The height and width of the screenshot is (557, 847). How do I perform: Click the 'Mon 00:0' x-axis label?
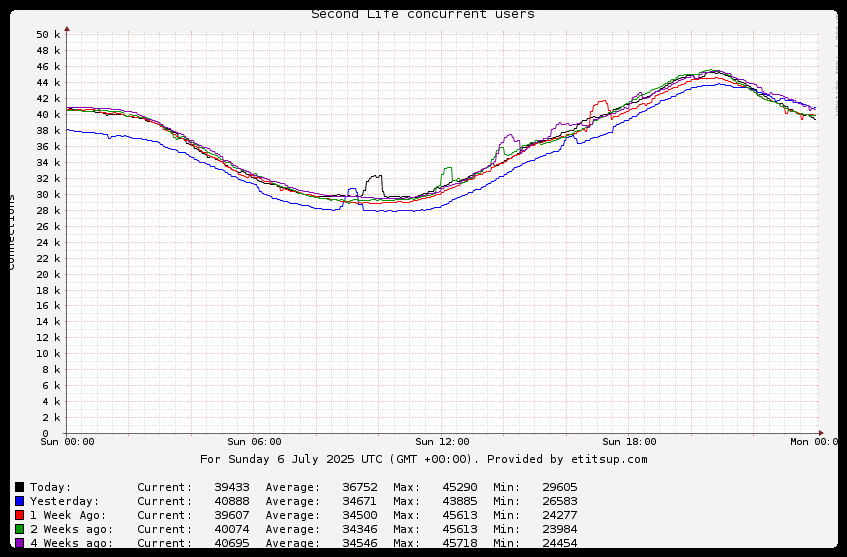[814, 442]
